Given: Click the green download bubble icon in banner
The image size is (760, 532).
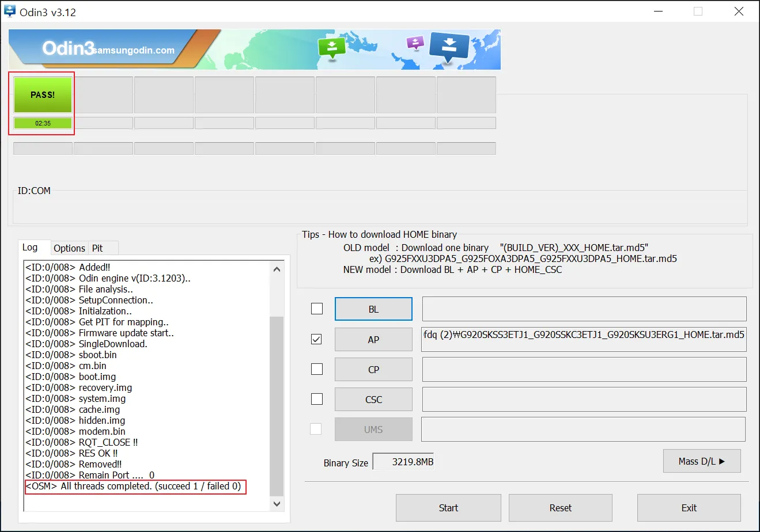Looking at the screenshot, I should coord(332,48).
